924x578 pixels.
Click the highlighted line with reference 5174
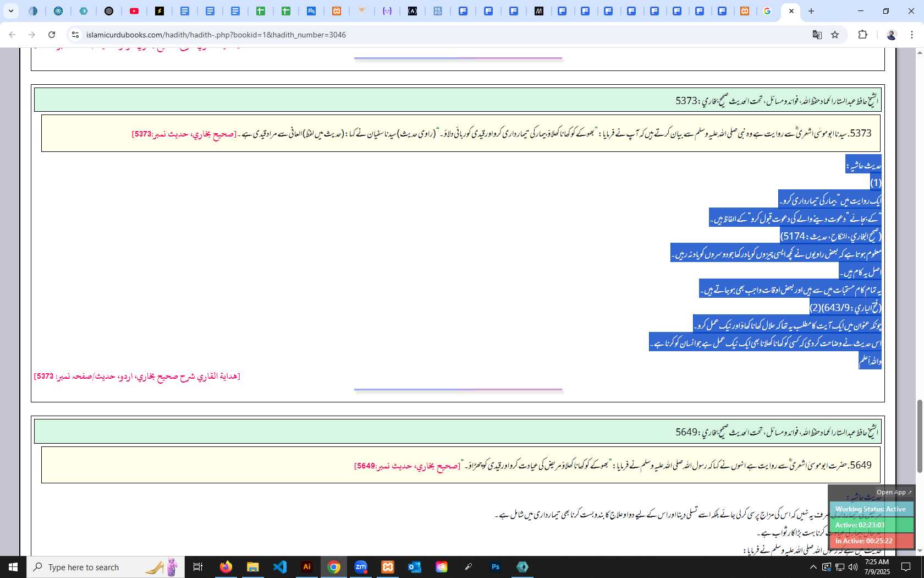pos(831,236)
